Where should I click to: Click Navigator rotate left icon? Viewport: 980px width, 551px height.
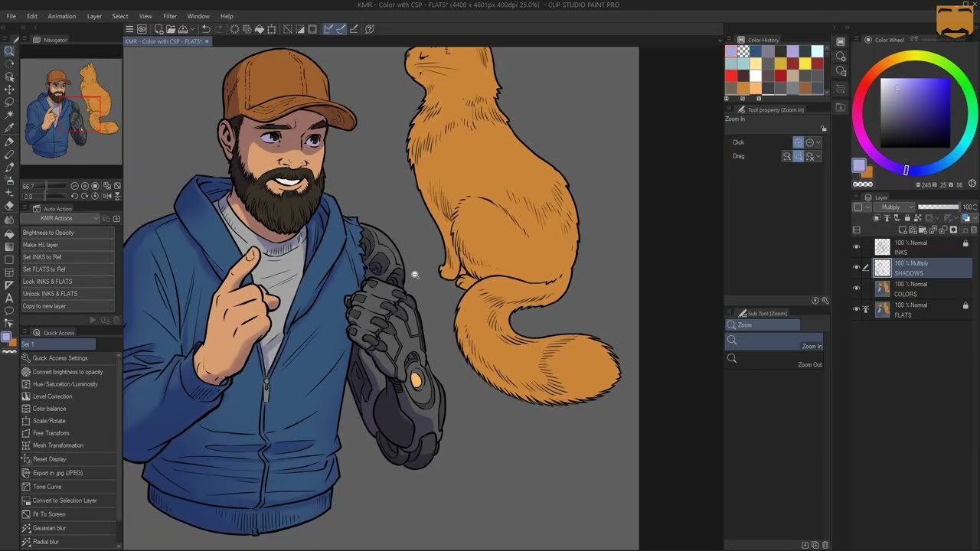pos(75,196)
